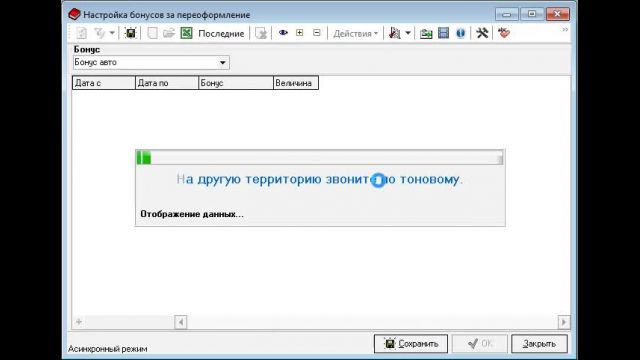
Task: Click the Величина column header
Action: click(296, 83)
